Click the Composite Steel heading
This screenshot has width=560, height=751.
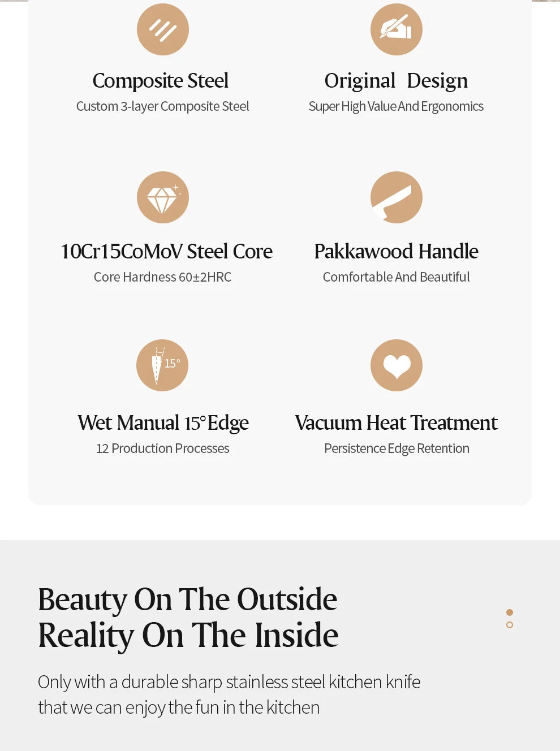(x=161, y=81)
